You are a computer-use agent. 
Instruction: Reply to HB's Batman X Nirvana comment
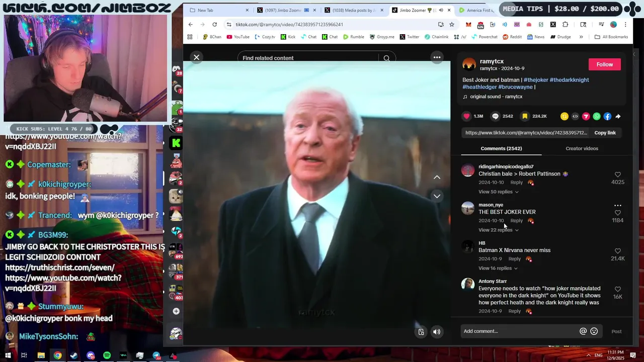(x=514, y=259)
